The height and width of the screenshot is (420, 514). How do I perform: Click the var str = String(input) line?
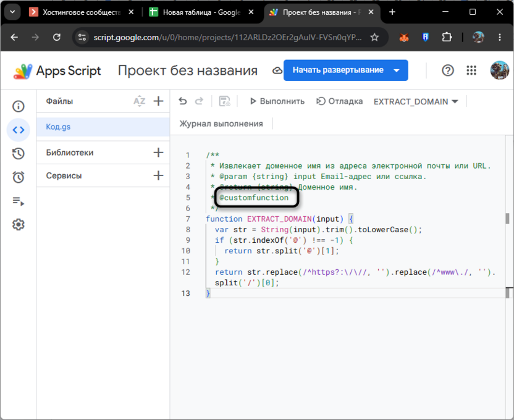pos(318,230)
